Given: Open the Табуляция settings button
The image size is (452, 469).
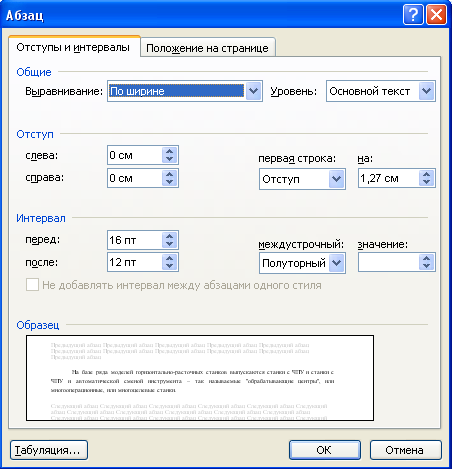Looking at the screenshot, I should pyautogui.click(x=49, y=450).
